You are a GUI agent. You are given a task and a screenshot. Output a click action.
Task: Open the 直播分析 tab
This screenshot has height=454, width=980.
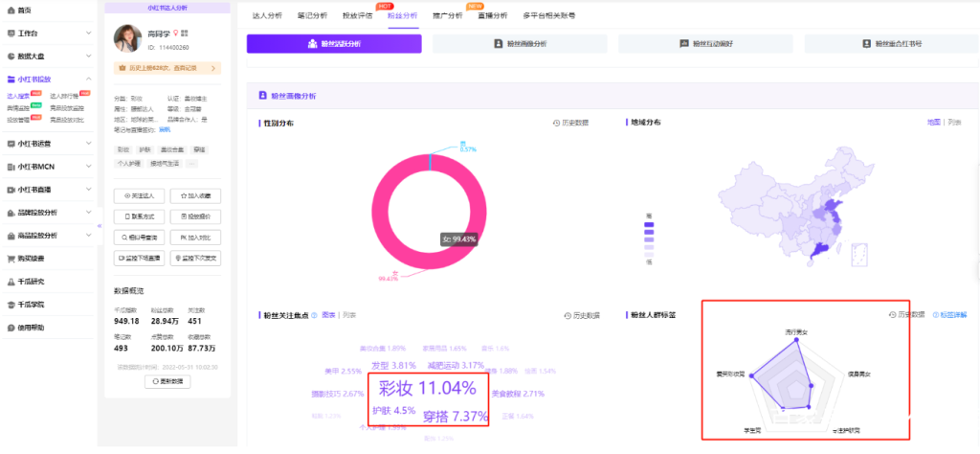(494, 16)
